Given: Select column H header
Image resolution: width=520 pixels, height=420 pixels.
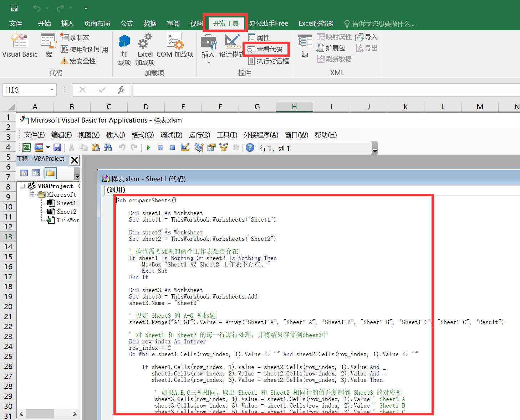Looking at the screenshot, I should (x=294, y=107).
